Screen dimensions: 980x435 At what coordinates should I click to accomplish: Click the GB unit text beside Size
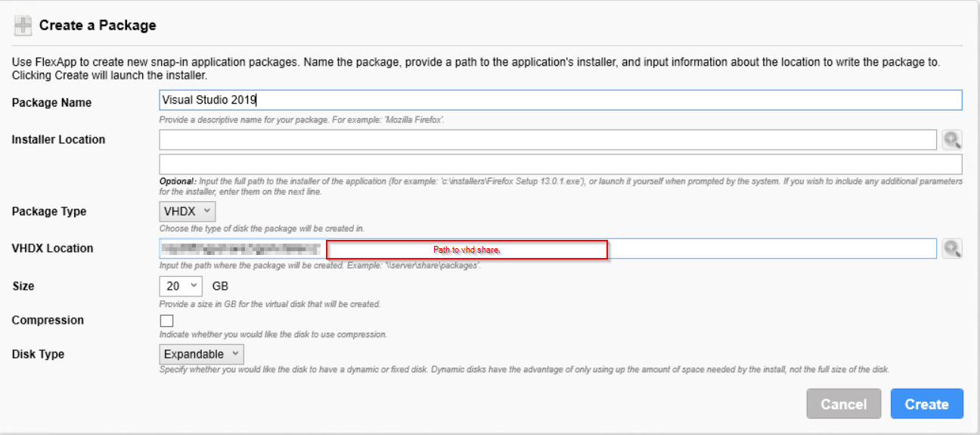click(220, 286)
